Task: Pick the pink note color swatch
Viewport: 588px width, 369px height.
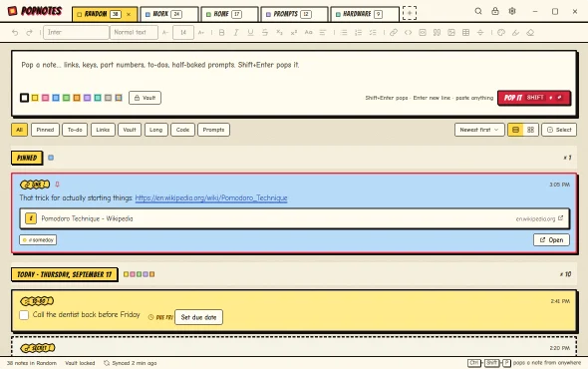Action: pos(46,98)
